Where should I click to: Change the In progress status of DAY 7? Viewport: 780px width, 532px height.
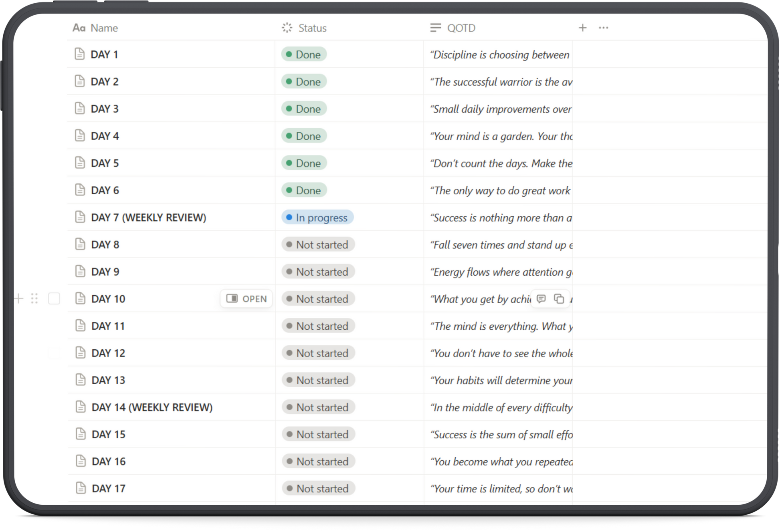tap(317, 217)
